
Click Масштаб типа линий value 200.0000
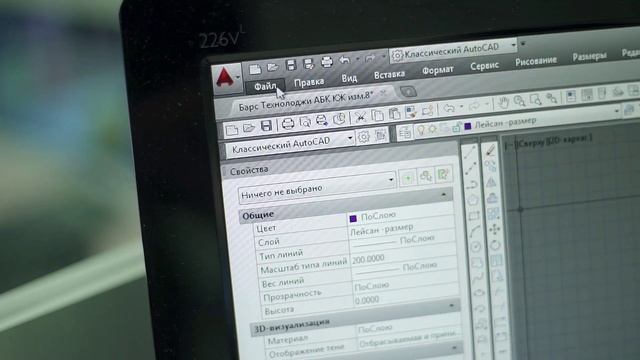[368, 259]
